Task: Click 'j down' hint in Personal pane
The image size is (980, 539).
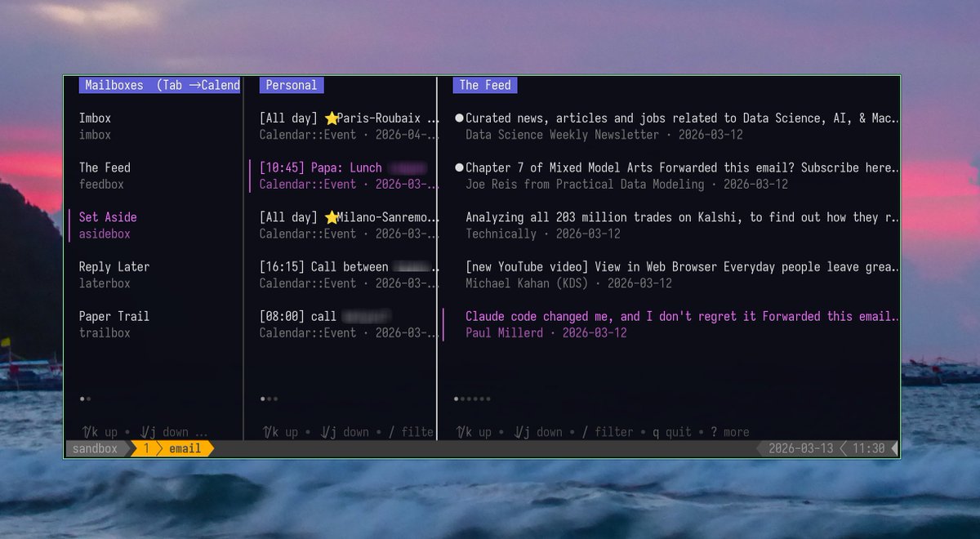Action: pos(345,432)
